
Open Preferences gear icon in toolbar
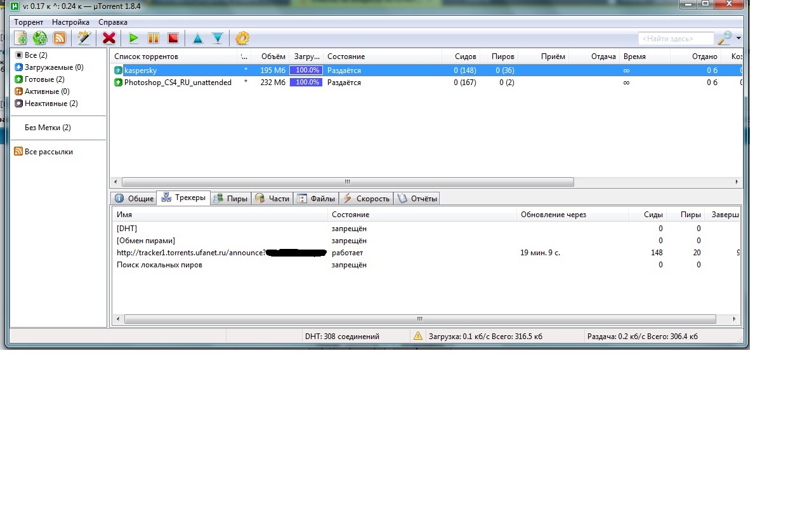pos(242,38)
